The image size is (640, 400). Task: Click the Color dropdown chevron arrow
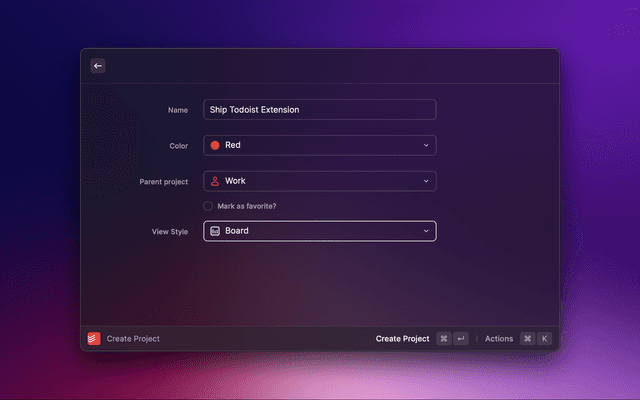[426, 145]
